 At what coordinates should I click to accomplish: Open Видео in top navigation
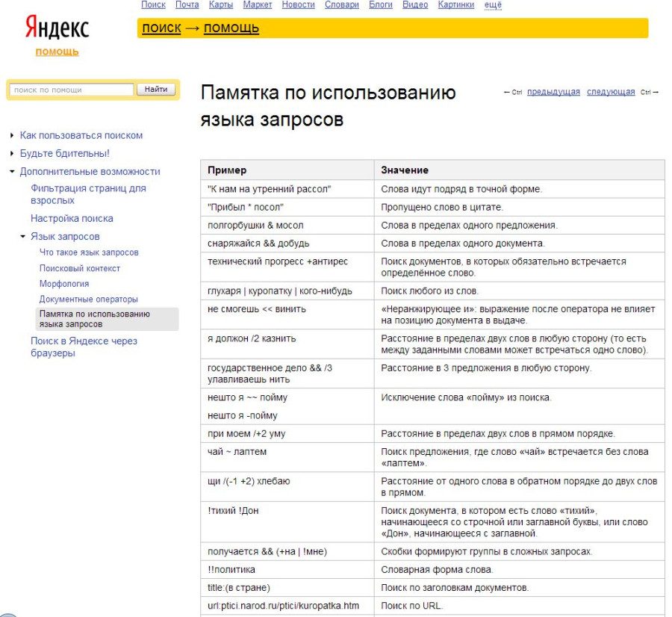point(415,4)
